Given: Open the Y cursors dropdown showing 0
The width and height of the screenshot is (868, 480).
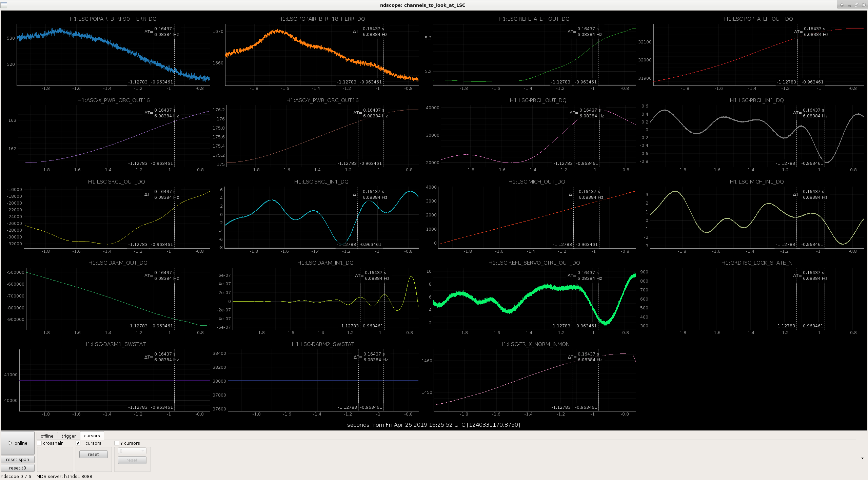Looking at the screenshot, I should [x=132, y=451].
